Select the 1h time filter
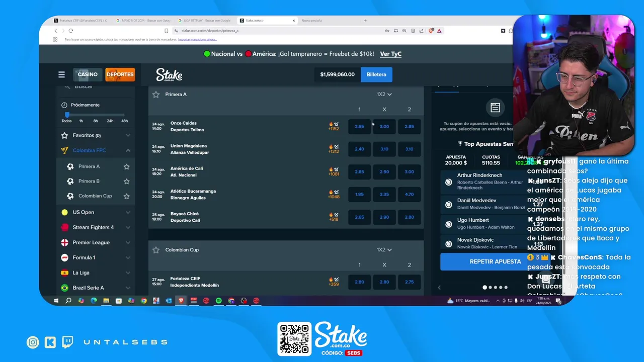The width and height of the screenshot is (644, 362). [81, 121]
